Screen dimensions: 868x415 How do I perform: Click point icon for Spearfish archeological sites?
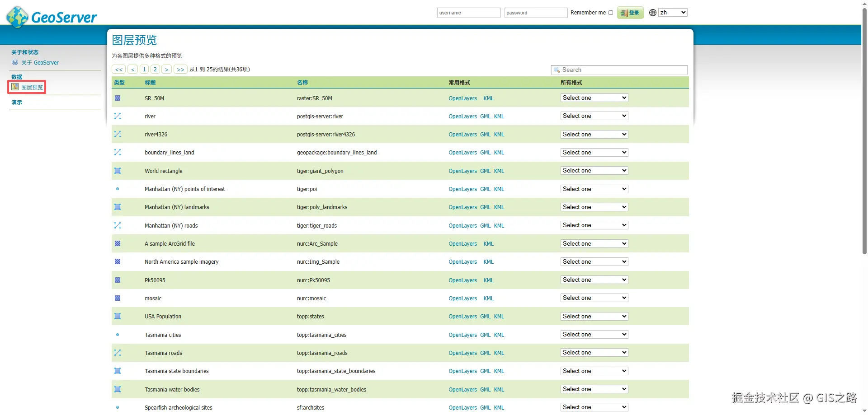tap(118, 407)
